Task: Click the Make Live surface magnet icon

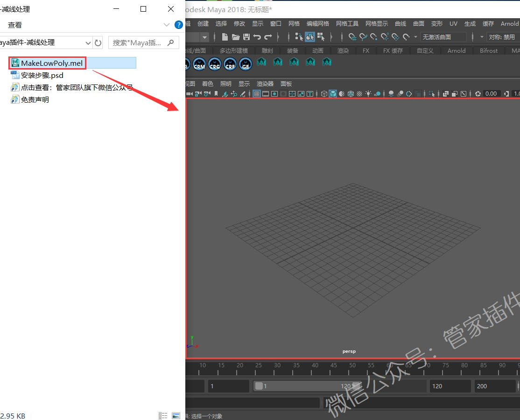Action: point(406,37)
